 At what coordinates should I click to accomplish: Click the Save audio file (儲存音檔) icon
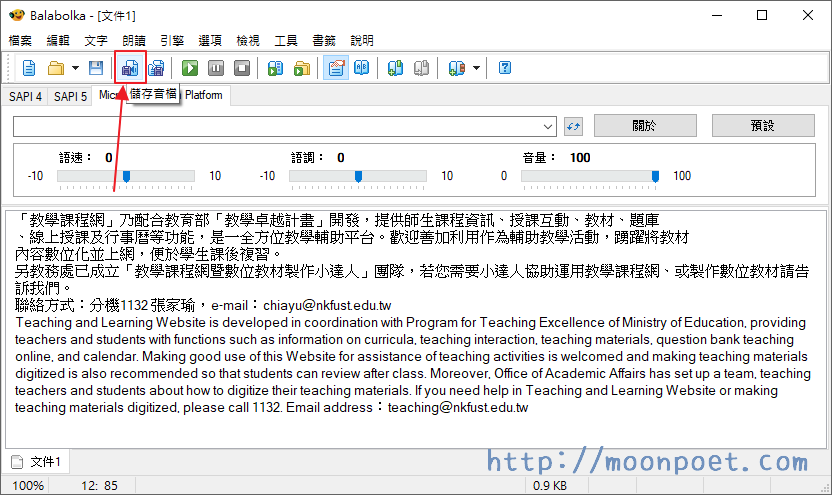pos(130,68)
